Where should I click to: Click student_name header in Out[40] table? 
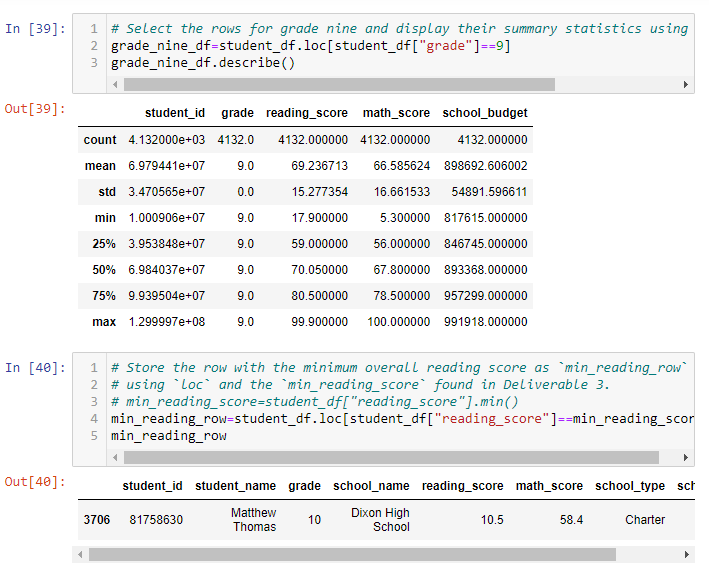pyautogui.click(x=235, y=486)
